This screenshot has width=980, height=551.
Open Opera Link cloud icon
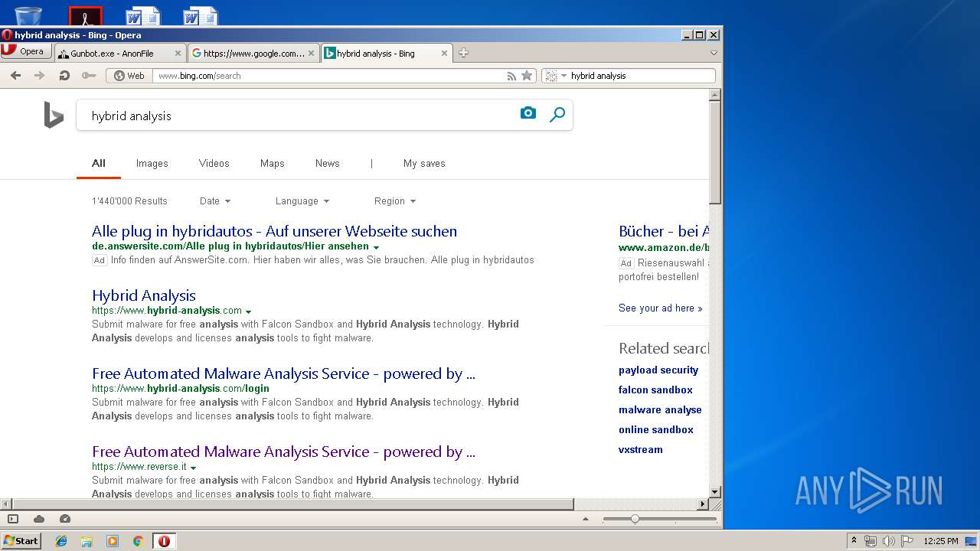pyautogui.click(x=39, y=519)
